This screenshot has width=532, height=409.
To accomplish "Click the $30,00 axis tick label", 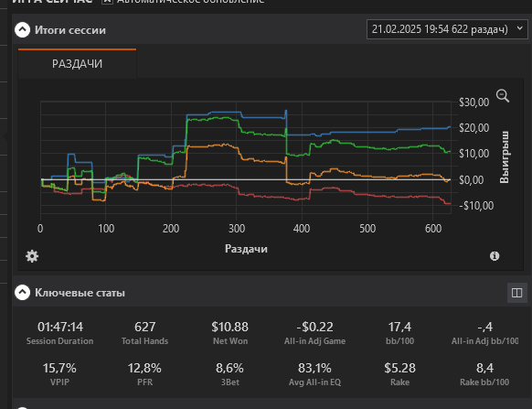I will tap(474, 102).
